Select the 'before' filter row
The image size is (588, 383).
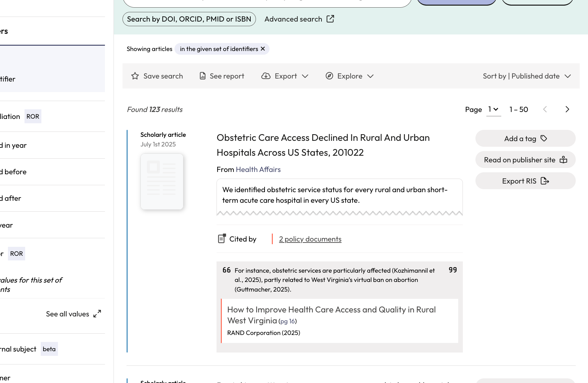click(x=52, y=172)
